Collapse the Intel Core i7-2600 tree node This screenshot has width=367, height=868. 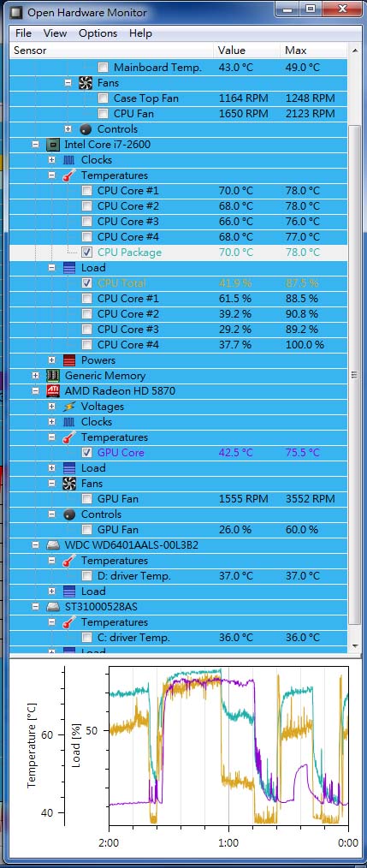coord(36,145)
